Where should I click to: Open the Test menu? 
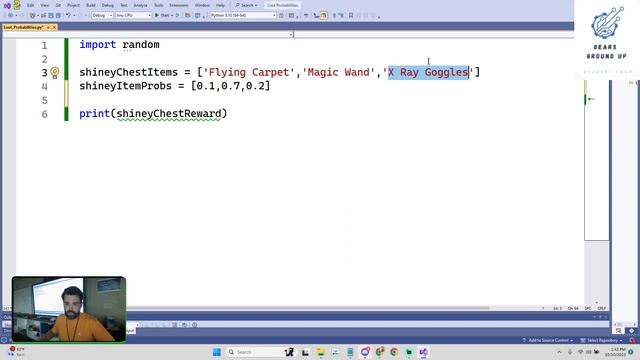[x=124, y=5]
